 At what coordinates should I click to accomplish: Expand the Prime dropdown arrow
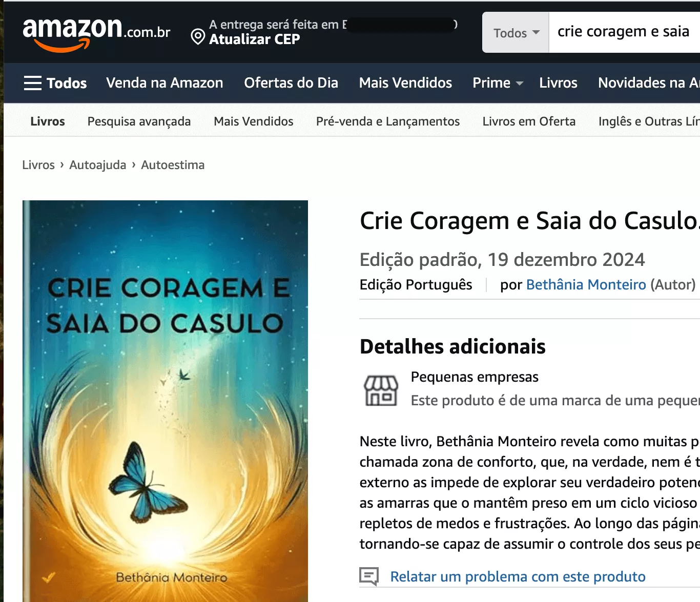pyautogui.click(x=520, y=84)
